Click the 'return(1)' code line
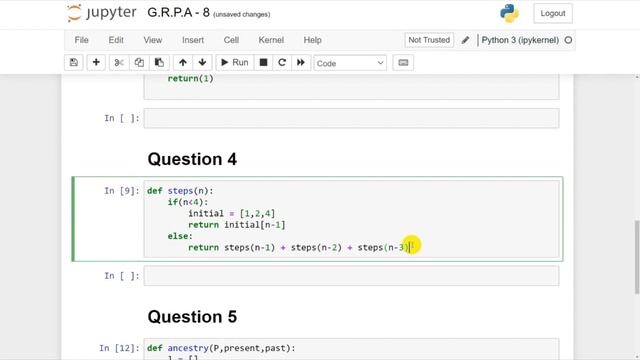The width and height of the screenshot is (640, 360). click(x=191, y=78)
